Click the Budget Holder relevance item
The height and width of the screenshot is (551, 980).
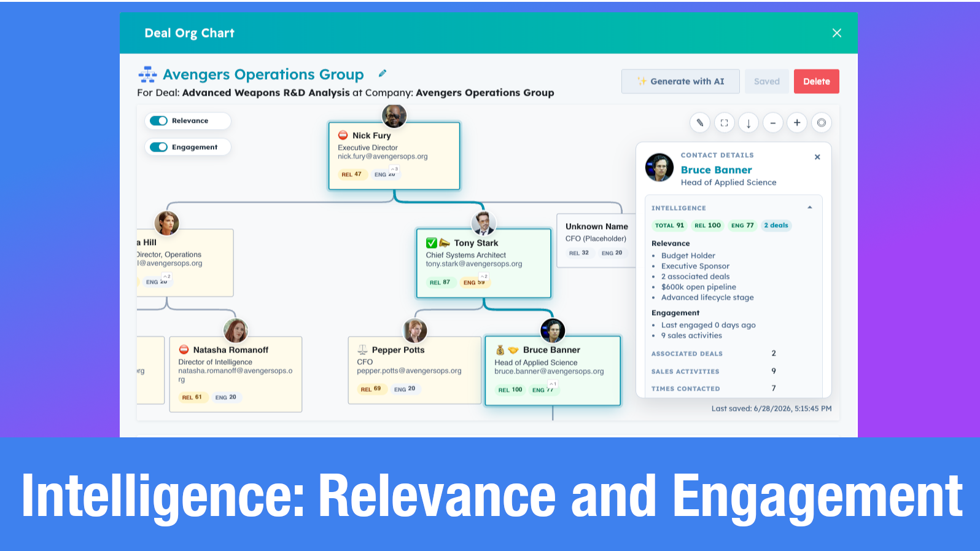(688, 256)
